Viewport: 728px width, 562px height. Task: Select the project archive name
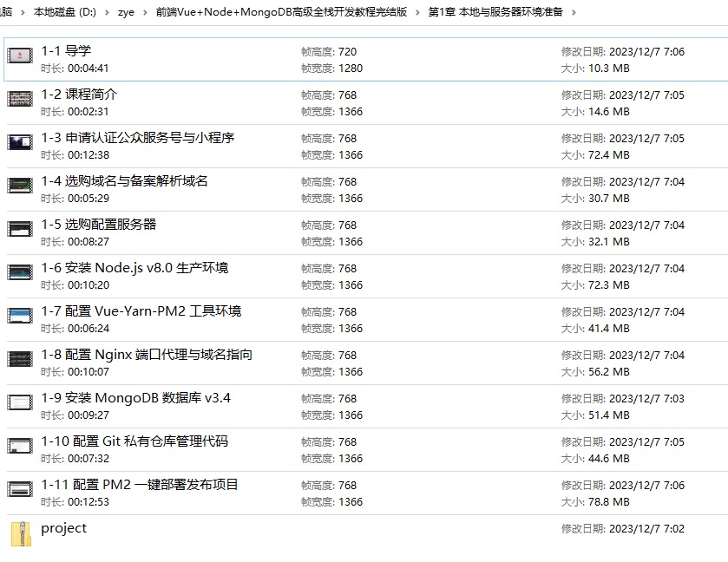[63, 528]
